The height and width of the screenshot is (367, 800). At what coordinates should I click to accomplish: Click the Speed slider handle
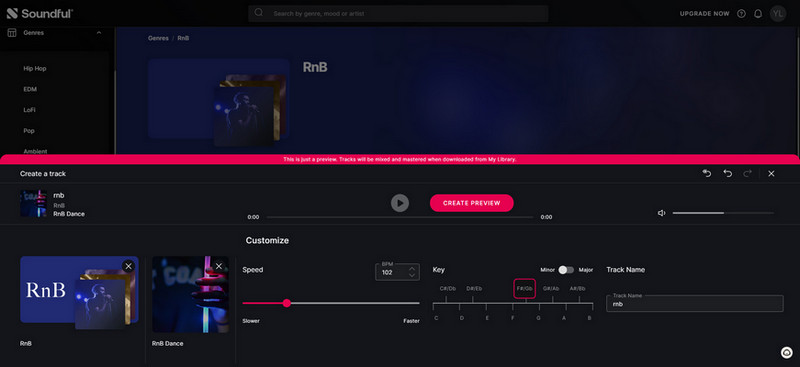[x=287, y=303]
